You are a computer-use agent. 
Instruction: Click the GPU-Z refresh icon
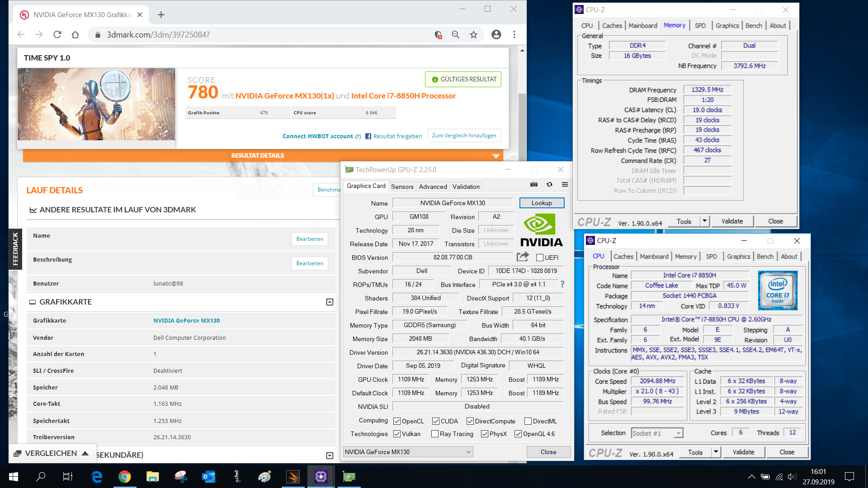(549, 184)
